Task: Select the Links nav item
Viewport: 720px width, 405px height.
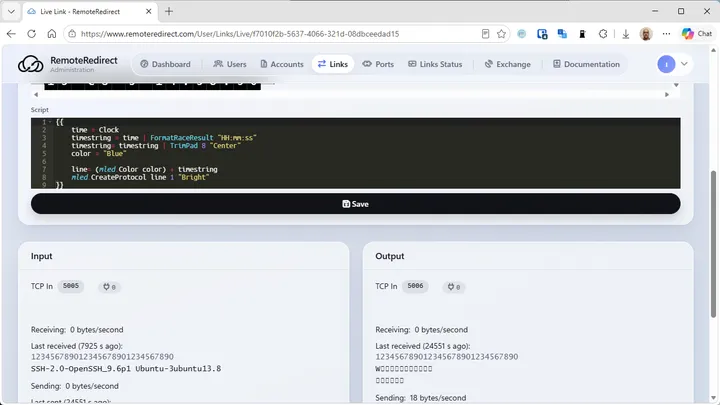Action: pos(332,64)
